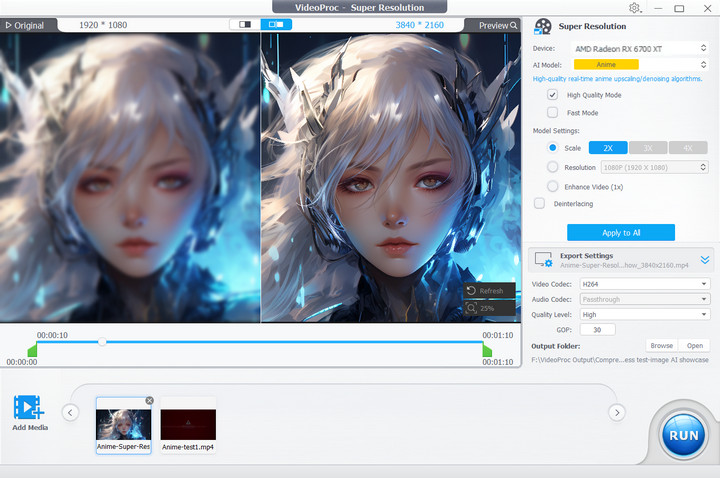The image size is (720, 478).
Task: Click the GOP value field
Action: pos(597,330)
